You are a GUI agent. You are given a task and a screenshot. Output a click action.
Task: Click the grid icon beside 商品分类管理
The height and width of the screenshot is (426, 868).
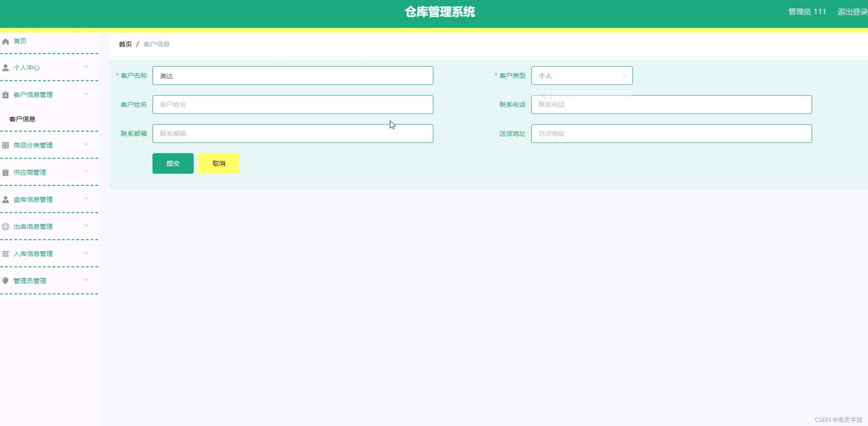6,145
